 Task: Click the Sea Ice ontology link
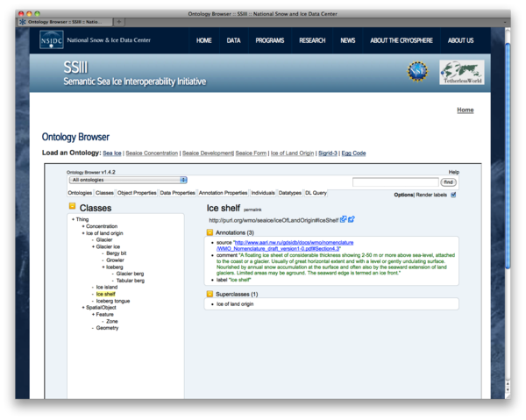pyautogui.click(x=112, y=153)
